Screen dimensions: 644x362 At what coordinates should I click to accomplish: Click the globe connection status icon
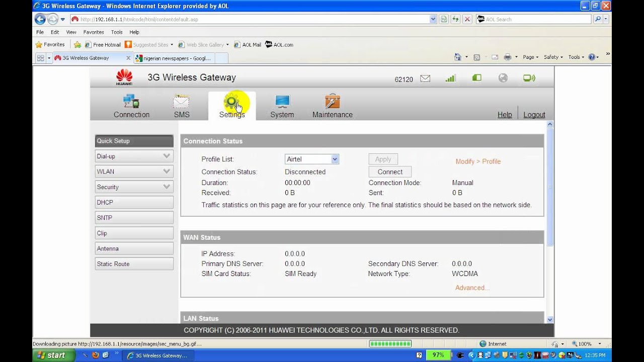[503, 78]
